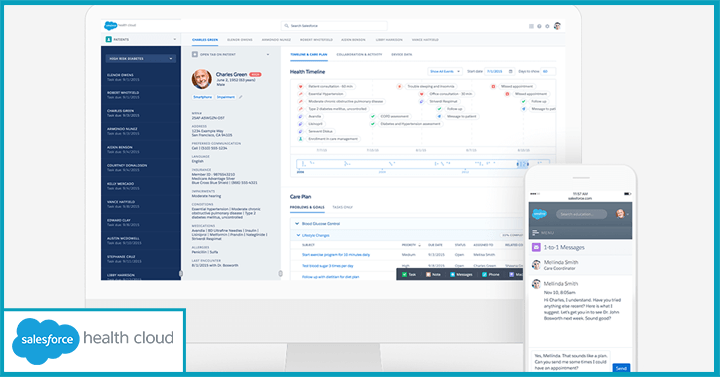Screen dimensions: 720x377
Task: Click the Open Tab on Patient square icon
Action: click(x=195, y=54)
